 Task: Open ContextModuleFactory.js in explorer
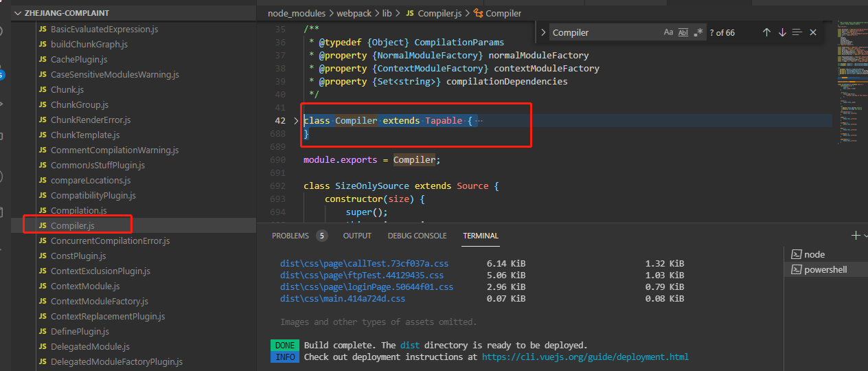click(100, 302)
